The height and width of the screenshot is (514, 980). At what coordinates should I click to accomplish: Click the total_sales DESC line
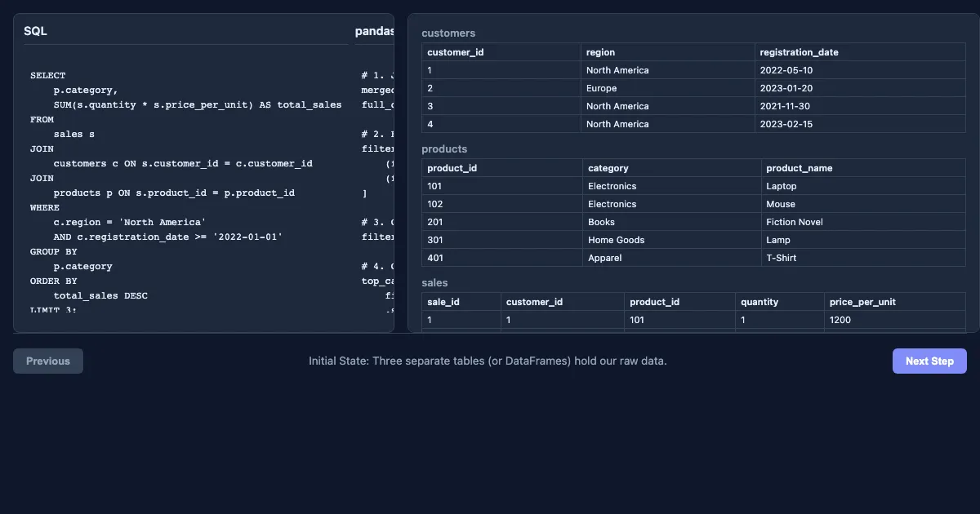point(100,295)
